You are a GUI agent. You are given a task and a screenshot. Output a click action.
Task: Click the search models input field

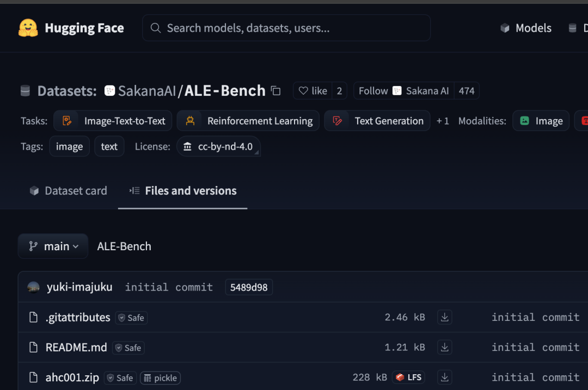[x=286, y=28]
